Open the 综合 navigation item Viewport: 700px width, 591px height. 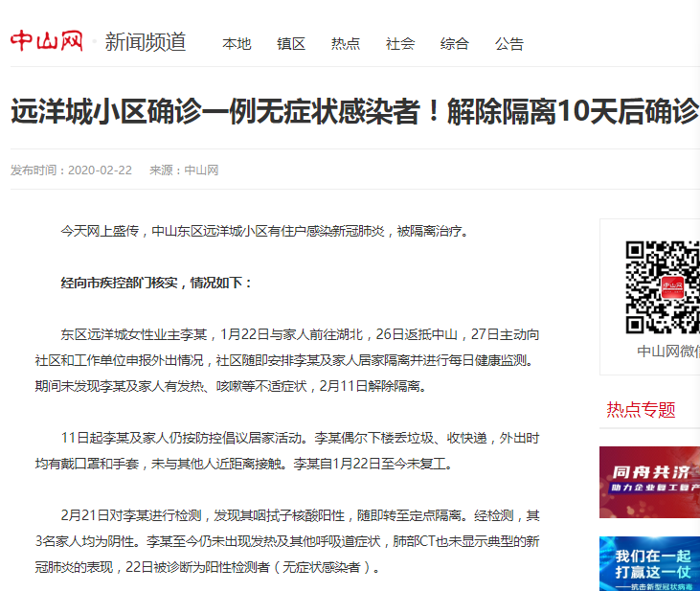[455, 44]
